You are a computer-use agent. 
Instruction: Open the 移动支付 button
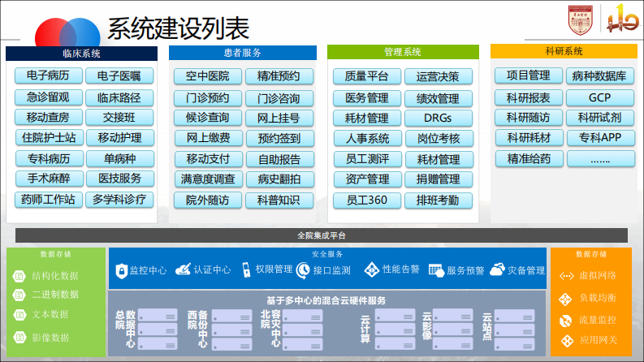(x=208, y=159)
